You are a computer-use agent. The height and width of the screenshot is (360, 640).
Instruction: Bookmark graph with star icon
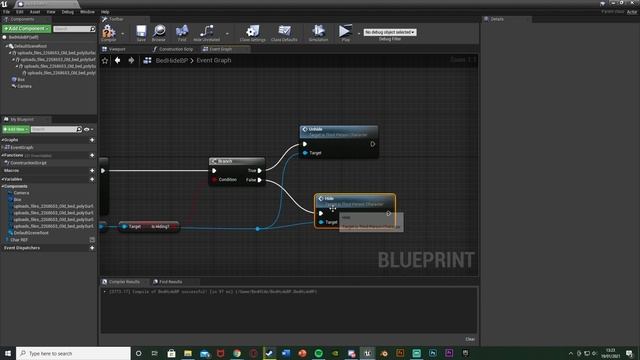[x=105, y=60]
